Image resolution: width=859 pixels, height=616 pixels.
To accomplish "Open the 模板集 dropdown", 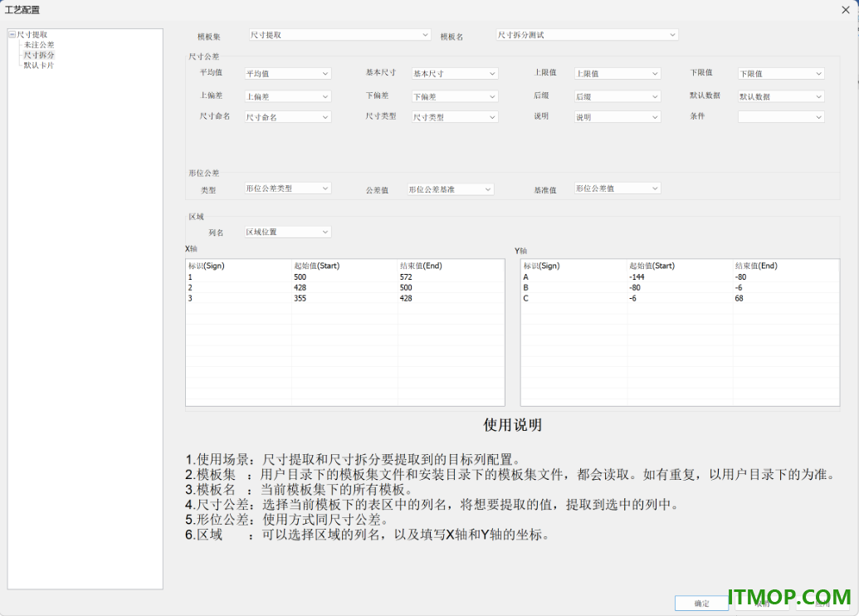I will point(339,35).
